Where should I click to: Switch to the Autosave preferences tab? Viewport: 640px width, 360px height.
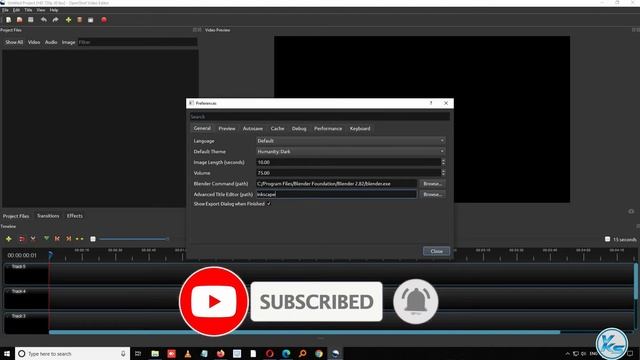tap(253, 129)
